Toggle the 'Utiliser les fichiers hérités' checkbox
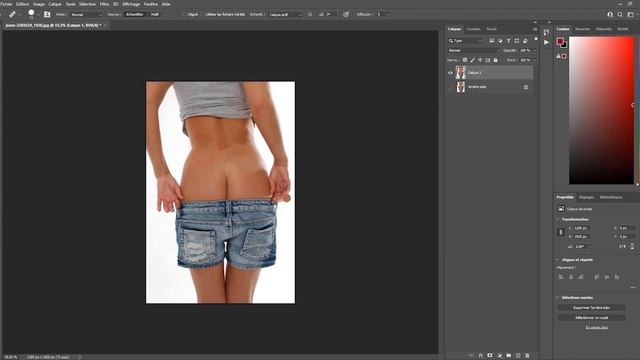Viewport: 640px width, 360px height. pos(202,14)
